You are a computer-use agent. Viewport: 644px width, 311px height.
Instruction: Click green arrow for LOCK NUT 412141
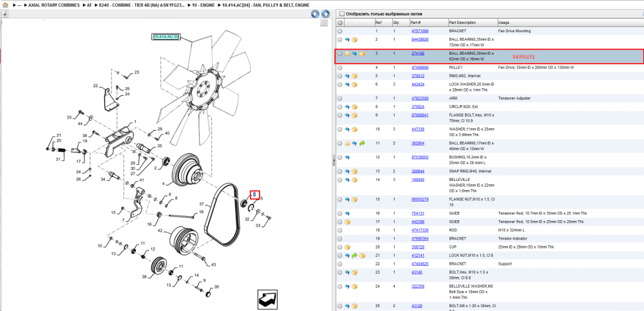[x=354, y=256]
